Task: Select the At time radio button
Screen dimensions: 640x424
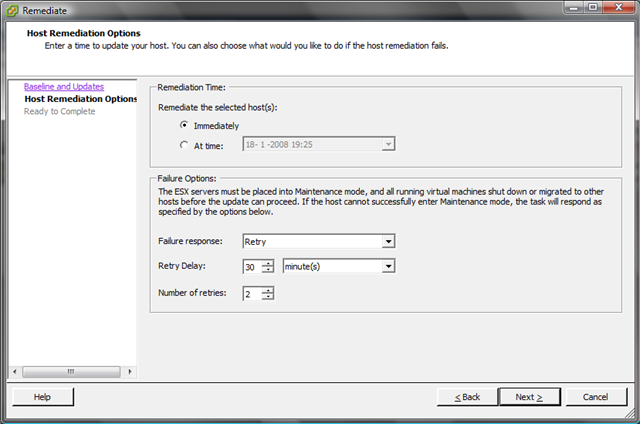Action: [183, 144]
